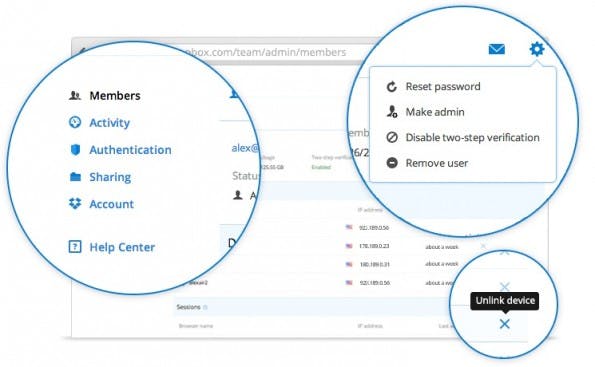The width and height of the screenshot is (595, 367).
Task: Open the gear settings dropdown
Action: [537, 49]
